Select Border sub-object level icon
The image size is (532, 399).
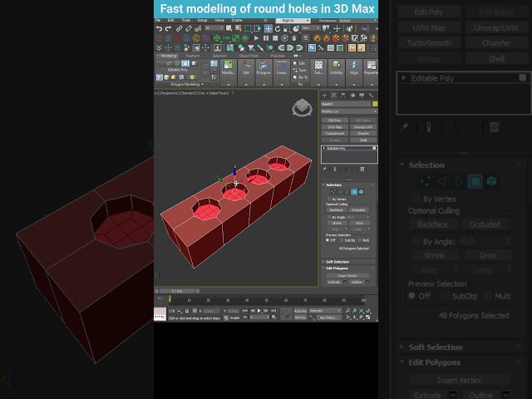(x=347, y=192)
